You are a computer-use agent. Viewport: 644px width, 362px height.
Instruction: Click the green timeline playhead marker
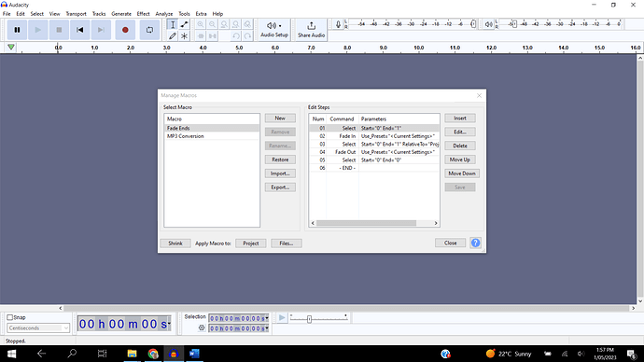(11, 48)
